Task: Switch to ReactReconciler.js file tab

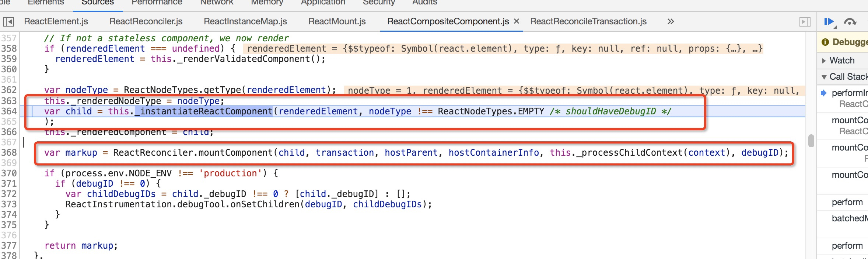Action: pos(146,21)
